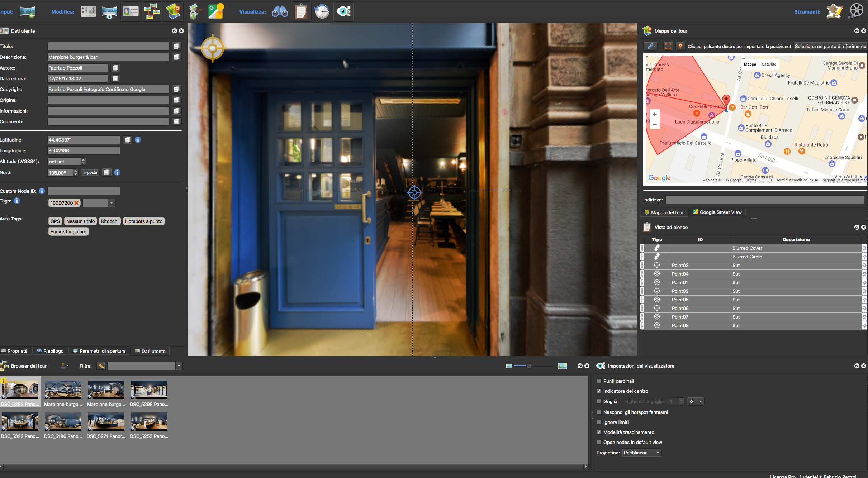Open the history clock icon
The image size is (868, 478).
tap(322, 12)
